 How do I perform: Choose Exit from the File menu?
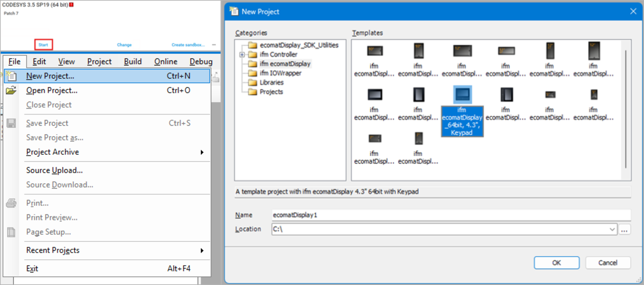pos(107,269)
